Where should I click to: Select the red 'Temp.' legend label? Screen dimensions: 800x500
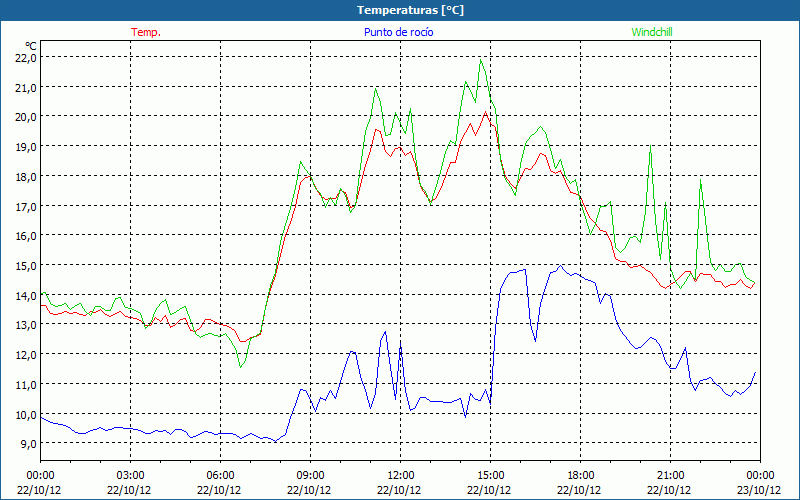point(146,32)
